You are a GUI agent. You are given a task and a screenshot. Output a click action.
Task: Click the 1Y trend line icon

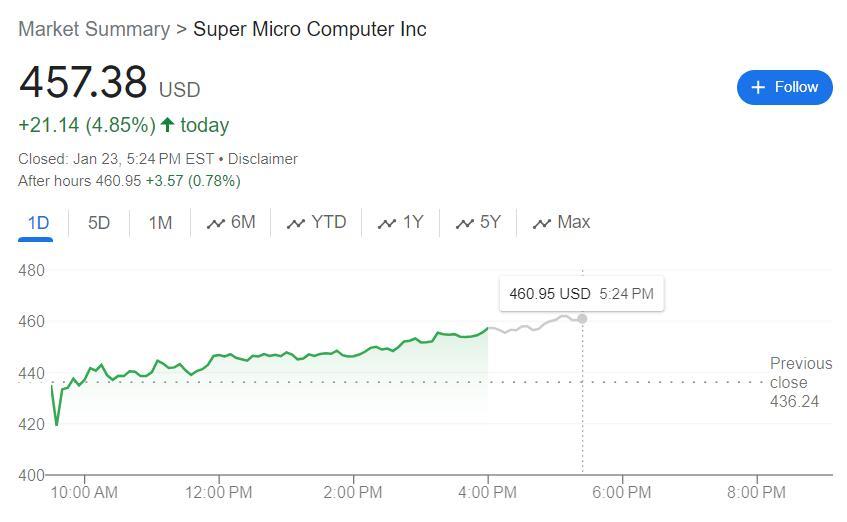pos(387,223)
